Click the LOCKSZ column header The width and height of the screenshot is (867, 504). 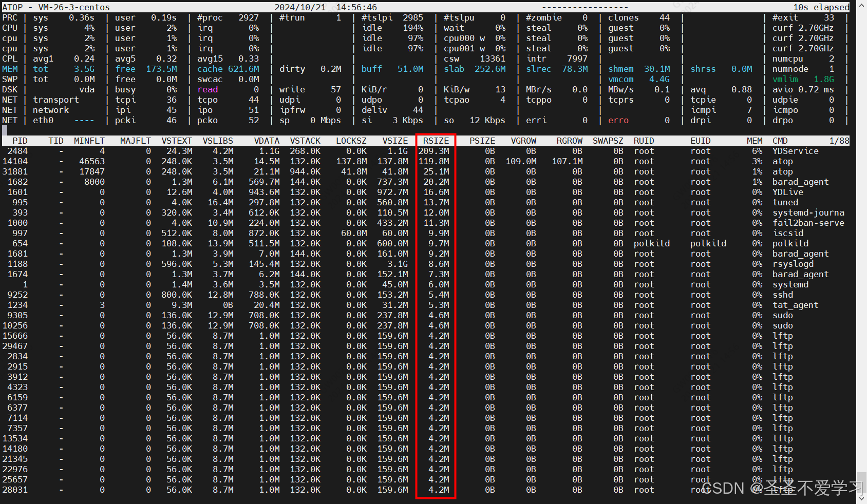coord(351,141)
